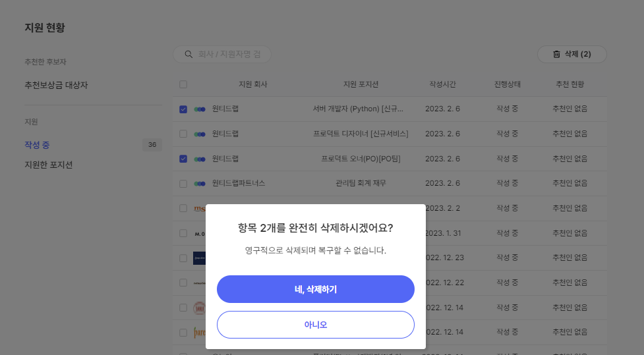Go to 지원한 포지션 in the sidebar
This screenshot has height=355, width=644.
(x=48, y=165)
